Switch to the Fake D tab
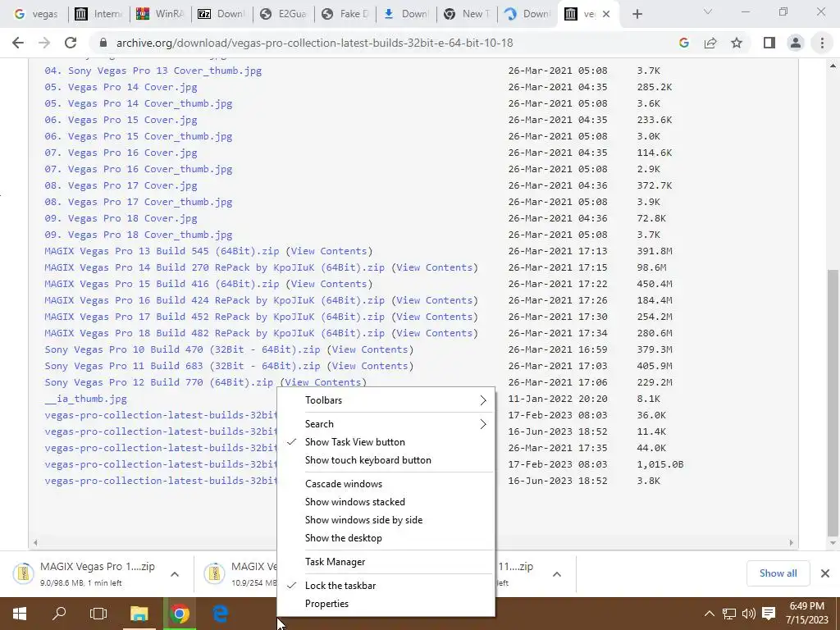Viewport: 840px width, 630px height. [x=344, y=14]
